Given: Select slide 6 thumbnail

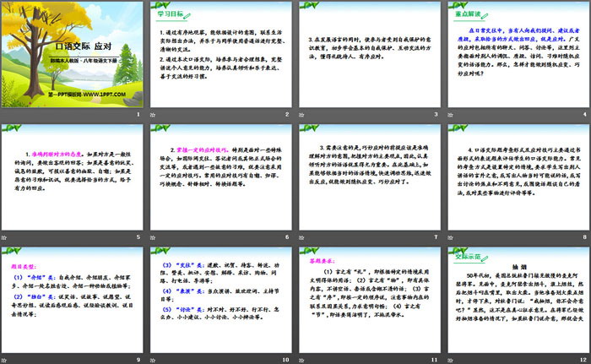Looking at the screenshot, I should click(x=221, y=177).
